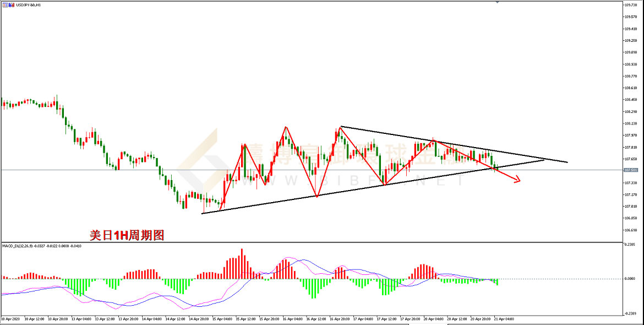644x325 pixels.
Task: Click the 0.2305 MACD scale value
Action: click(x=630, y=244)
